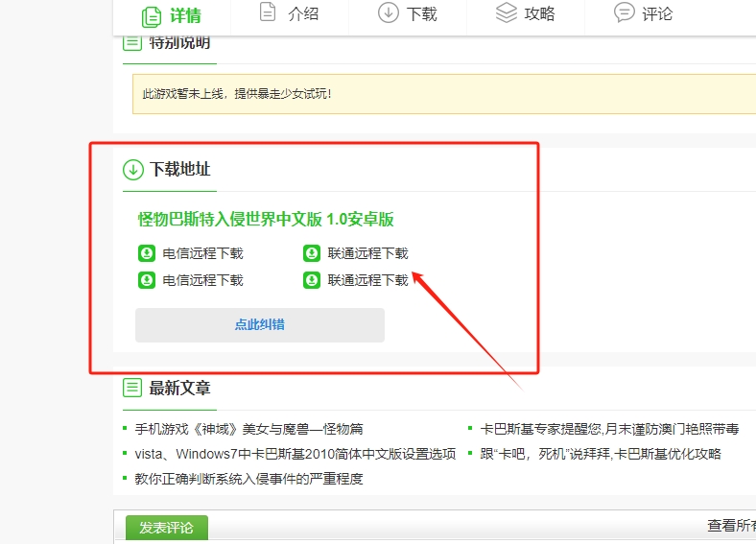Open the 评论 tab
The height and width of the screenshot is (544, 756).
[x=643, y=13]
